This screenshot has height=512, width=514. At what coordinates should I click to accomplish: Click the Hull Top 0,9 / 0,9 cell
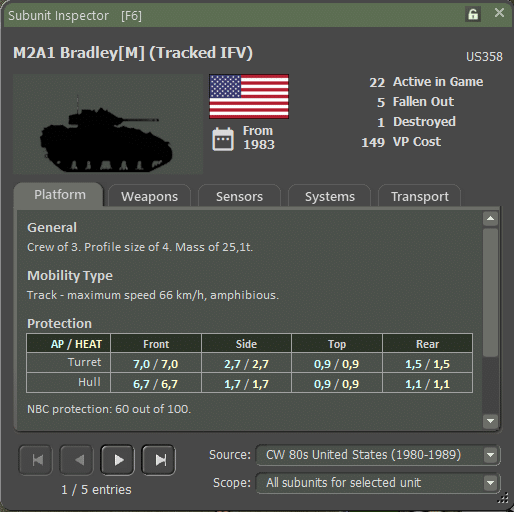point(337,384)
